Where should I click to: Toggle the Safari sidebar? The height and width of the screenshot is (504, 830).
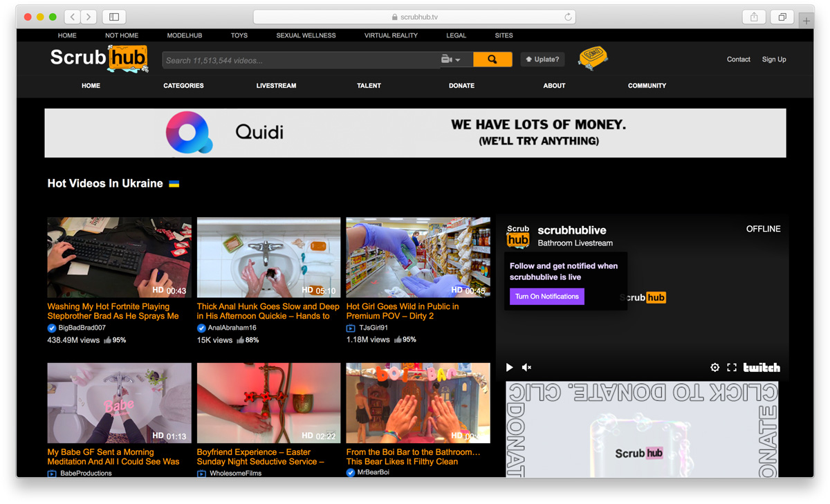(114, 17)
